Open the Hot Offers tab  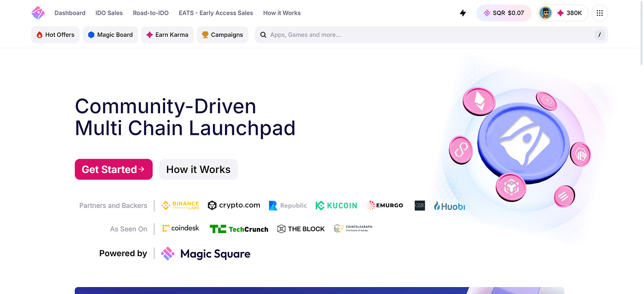point(55,35)
